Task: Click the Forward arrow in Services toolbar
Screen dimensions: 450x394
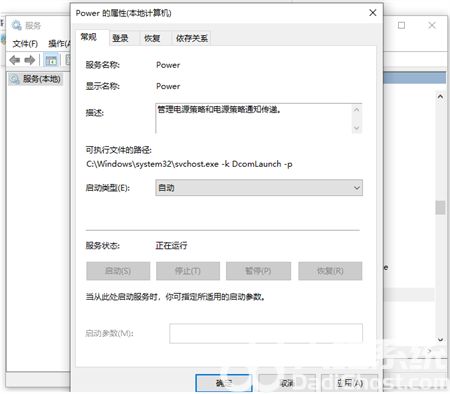Action: pyautogui.click(x=30, y=60)
